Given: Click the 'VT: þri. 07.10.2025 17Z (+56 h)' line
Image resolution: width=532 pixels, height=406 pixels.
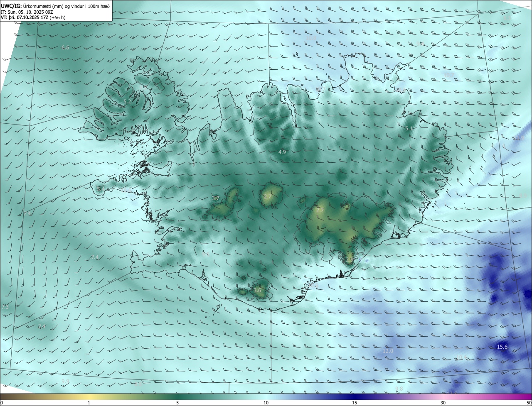Looking at the screenshot, I should click(x=33, y=17).
